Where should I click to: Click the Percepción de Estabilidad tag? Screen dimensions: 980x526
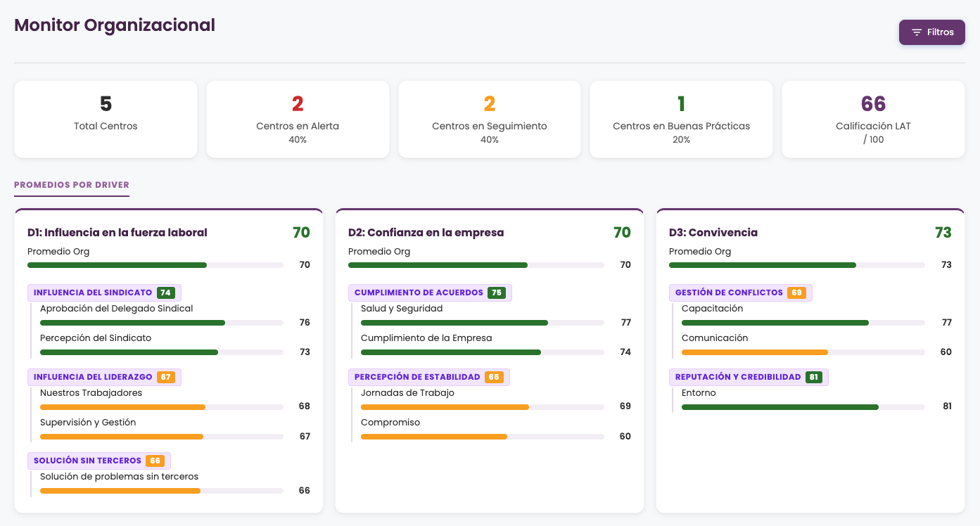pos(429,377)
